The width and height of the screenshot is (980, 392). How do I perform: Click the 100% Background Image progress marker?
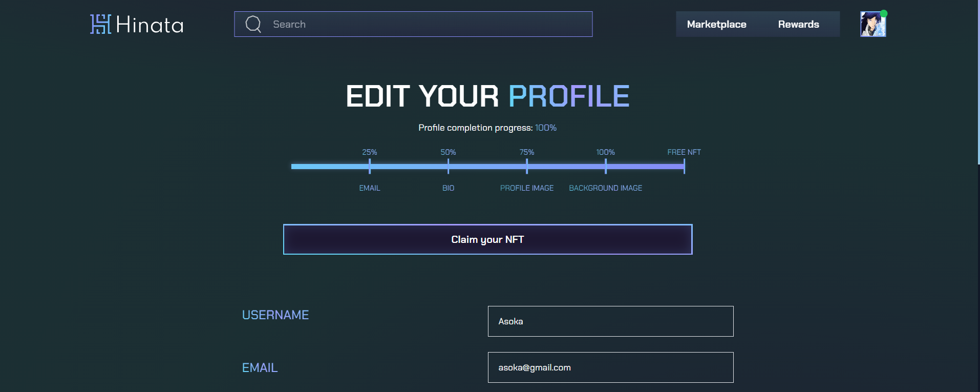tap(606, 166)
